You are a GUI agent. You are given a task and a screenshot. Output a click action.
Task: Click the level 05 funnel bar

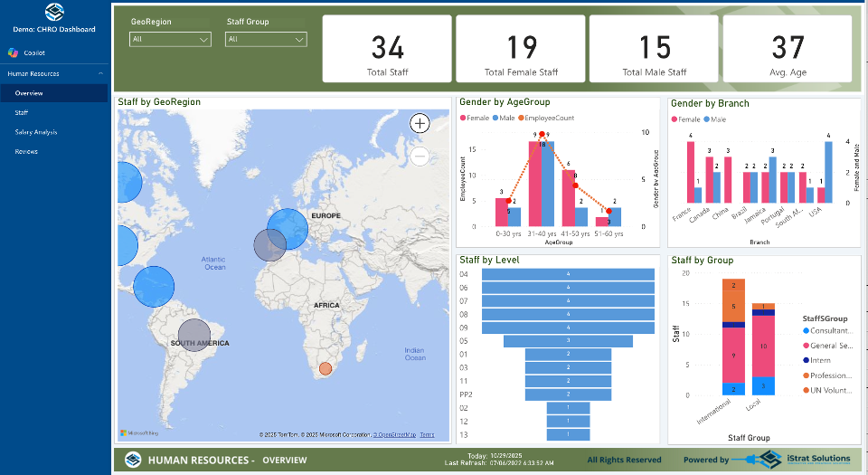568,341
